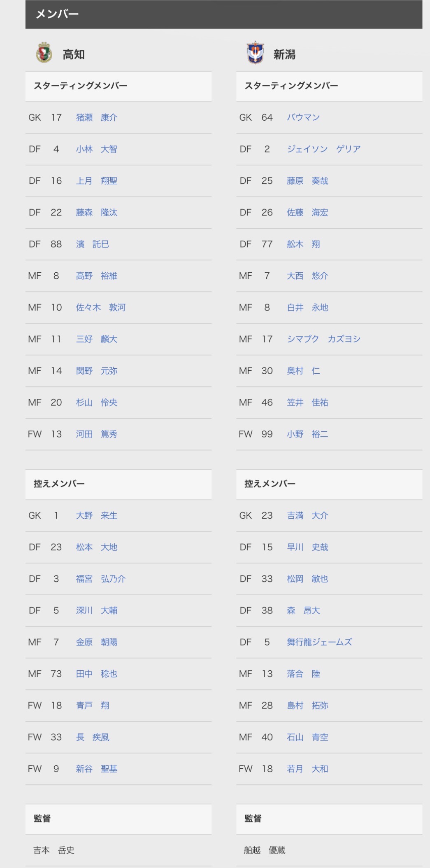Open goalkeeper 猪瀬 康介 player link
This screenshot has width=430, height=868.
97,117
